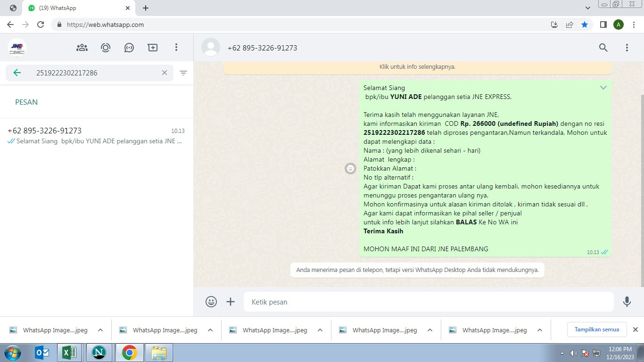Open Excel from the taskbar
644x362 pixels.
point(70,353)
